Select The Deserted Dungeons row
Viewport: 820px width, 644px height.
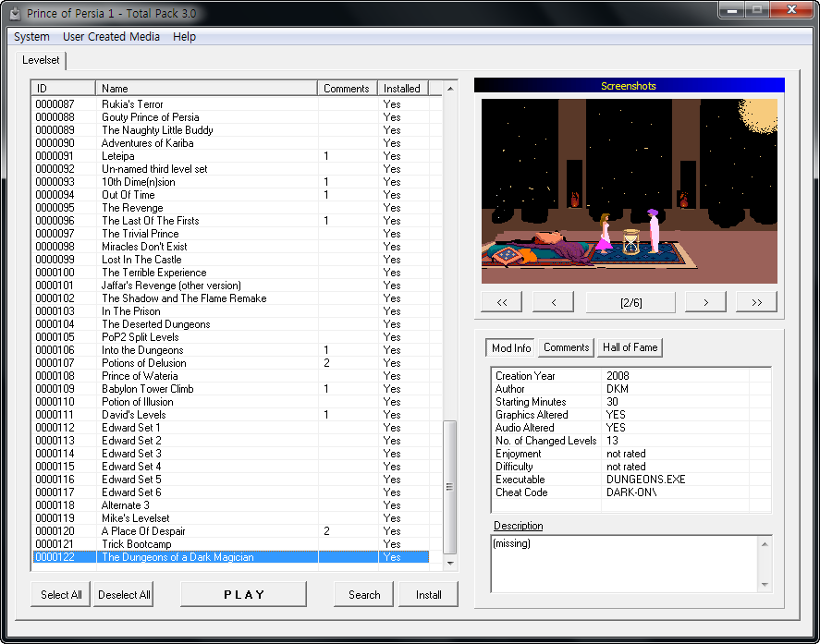pos(230,324)
